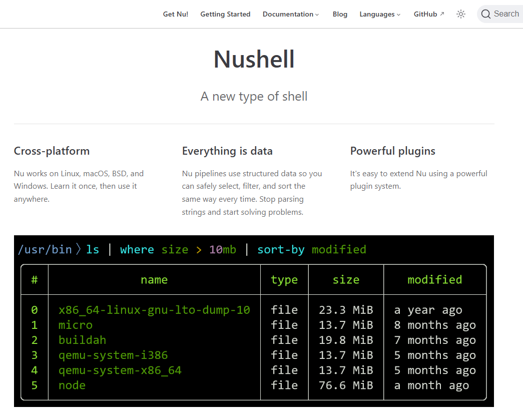Click '7 months ago' modified value

(x=434, y=340)
